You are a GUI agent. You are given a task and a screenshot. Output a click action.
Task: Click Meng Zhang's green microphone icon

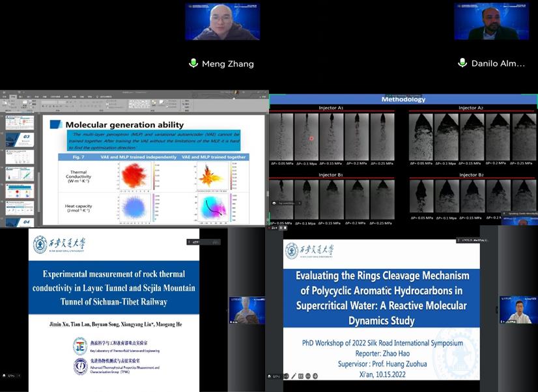coord(193,63)
